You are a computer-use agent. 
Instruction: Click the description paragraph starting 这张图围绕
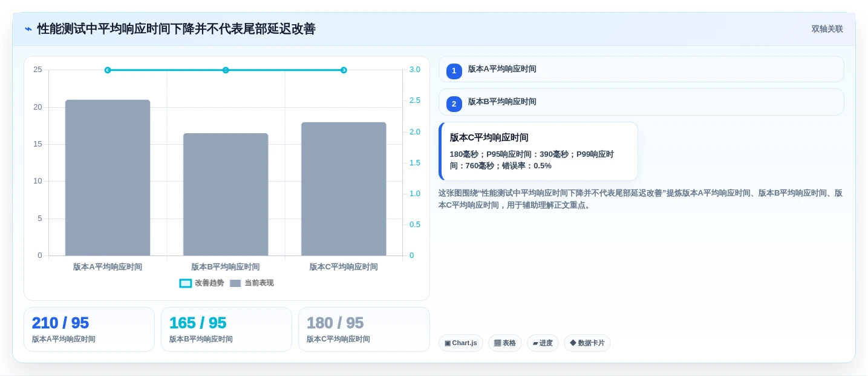[641, 199]
